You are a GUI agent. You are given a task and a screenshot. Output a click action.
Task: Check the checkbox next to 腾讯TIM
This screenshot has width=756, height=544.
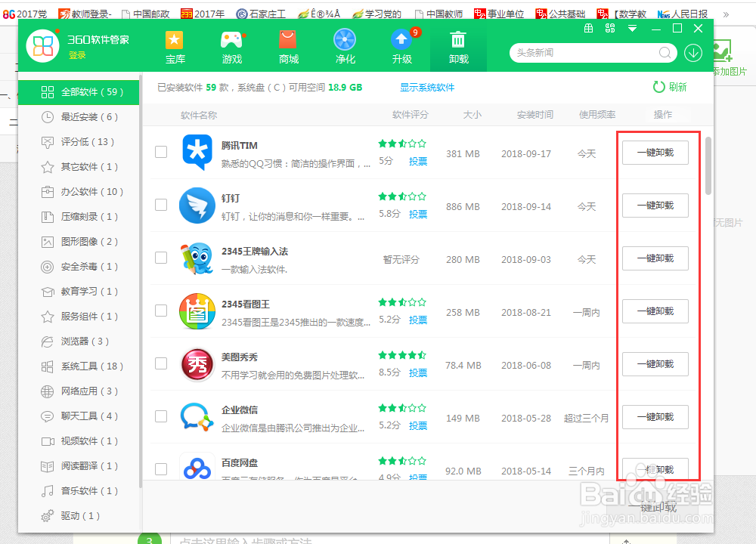pyautogui.click(x=160, y=152)
